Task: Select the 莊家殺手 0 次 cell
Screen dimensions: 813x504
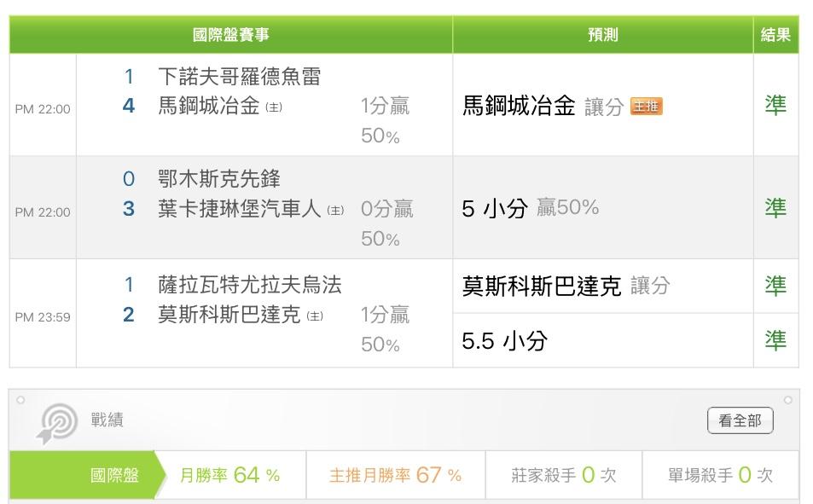Action: pyautogui.click(x=561, y=476)
